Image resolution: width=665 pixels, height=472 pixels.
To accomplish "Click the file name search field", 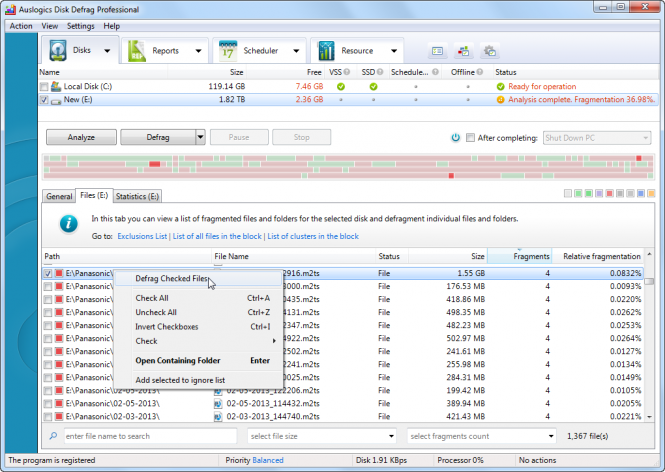I will (x=151, y=436).
